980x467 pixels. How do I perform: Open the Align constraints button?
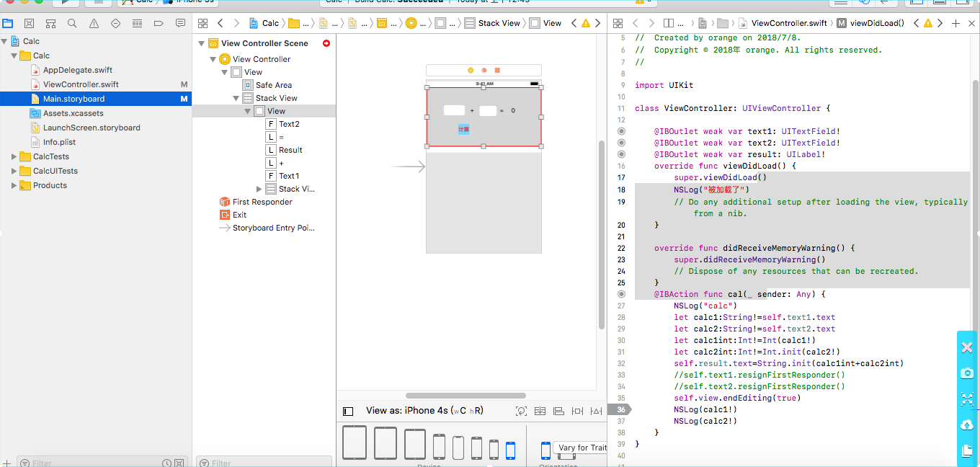pyautogui.click(x=558, y=411)
